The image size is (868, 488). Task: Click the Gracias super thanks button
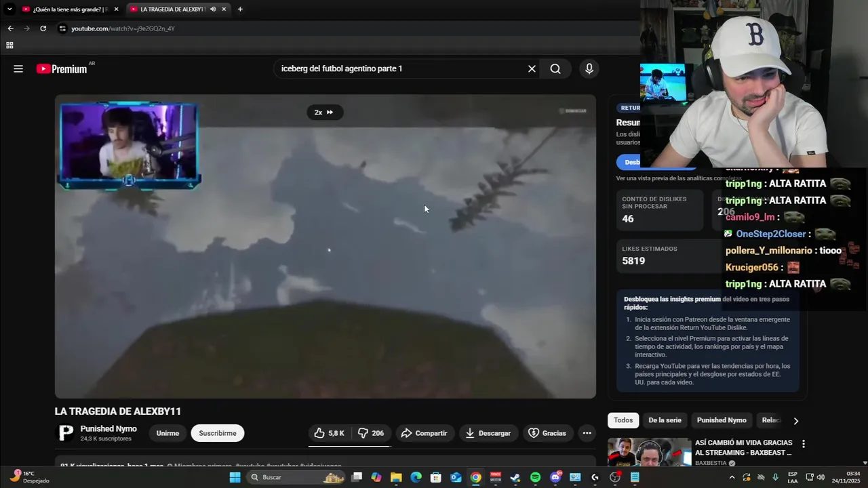(x=547, y=433)
